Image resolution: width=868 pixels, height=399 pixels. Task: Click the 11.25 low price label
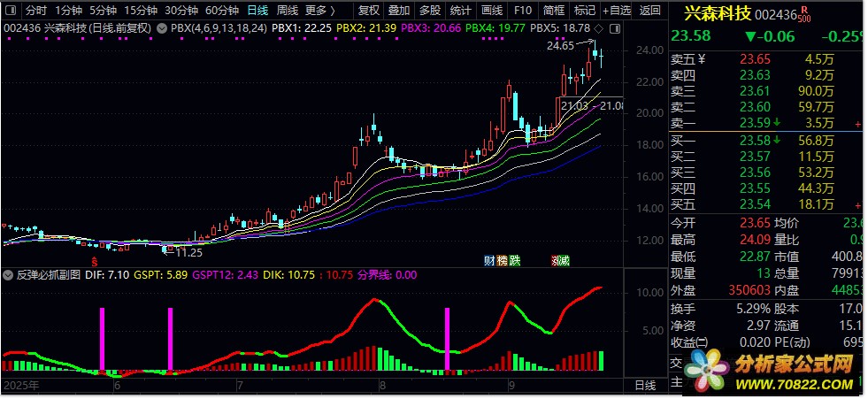(x=188, y=252)
